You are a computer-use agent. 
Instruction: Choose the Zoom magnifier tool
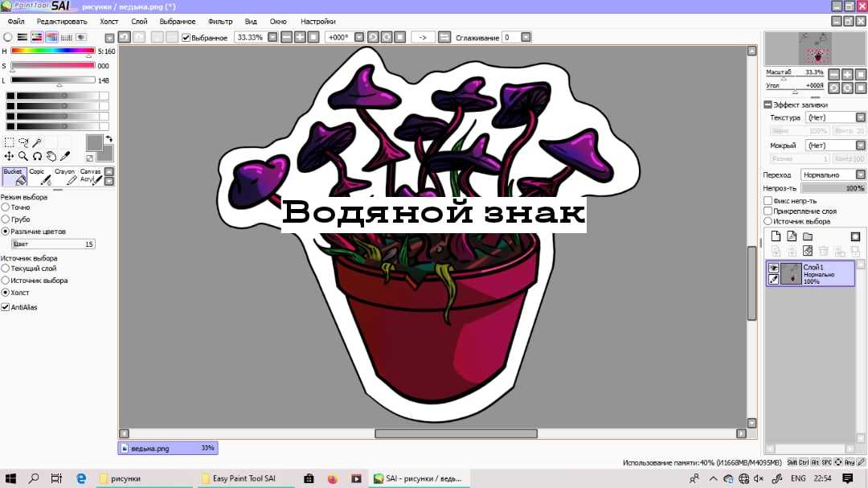(23, 156)
